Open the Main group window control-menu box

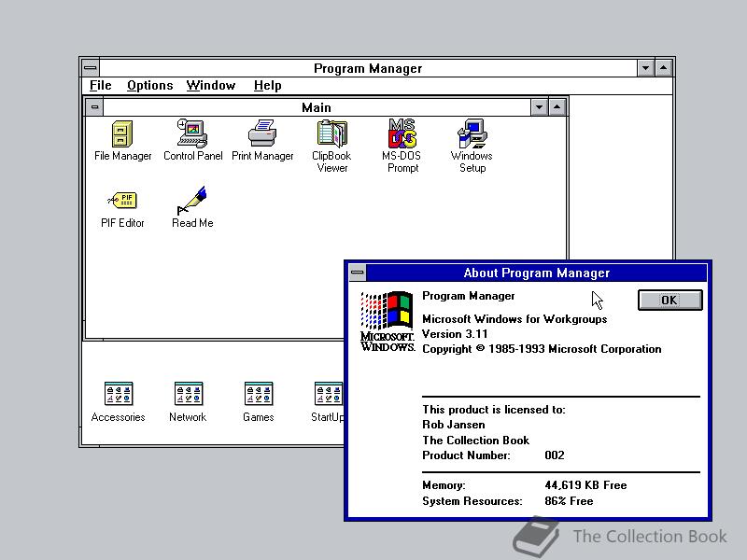pyautogui.click(x=94, y=107)
